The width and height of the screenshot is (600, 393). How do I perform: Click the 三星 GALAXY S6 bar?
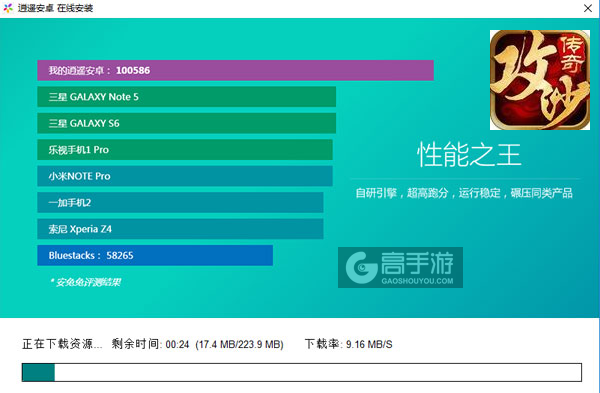[186, 123]
